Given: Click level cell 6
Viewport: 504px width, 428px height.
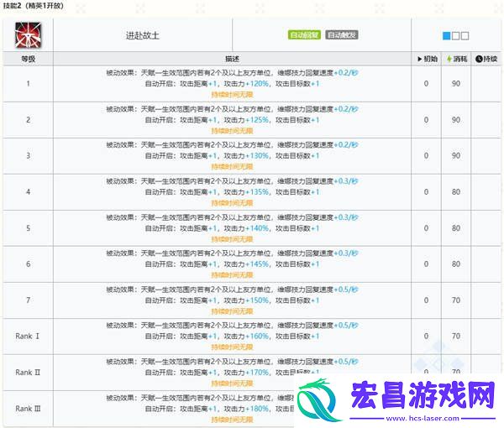Looking at the screenshot, I should (x=28, y=264).
